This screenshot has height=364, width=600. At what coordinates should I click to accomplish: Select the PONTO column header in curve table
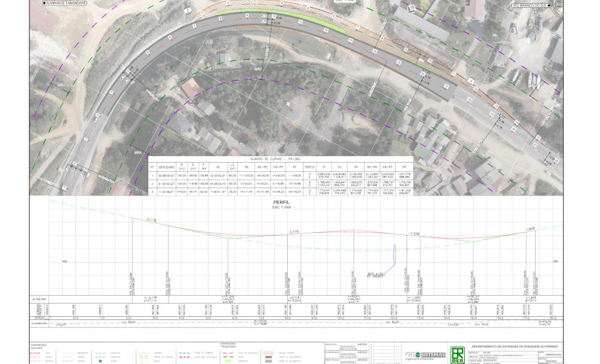coord(310,167)
